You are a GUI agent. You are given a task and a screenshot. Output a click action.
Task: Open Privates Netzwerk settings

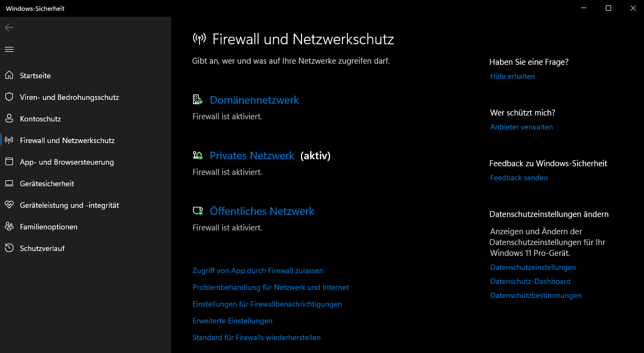tap(252, 155)
